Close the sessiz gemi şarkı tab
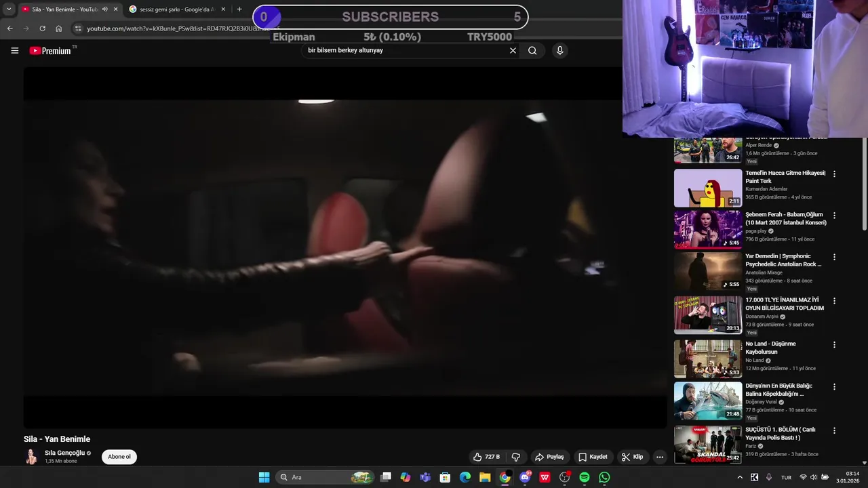868x488 pixels. (x=223, y=9)
